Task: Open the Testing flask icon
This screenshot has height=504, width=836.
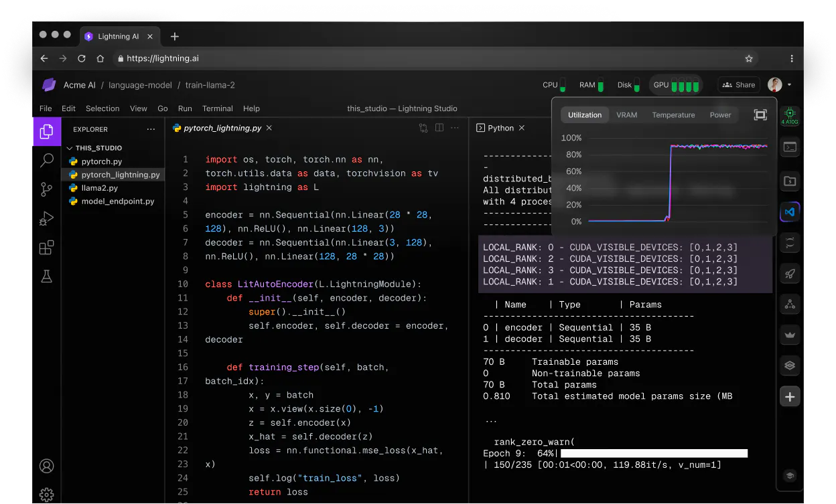Action: [x=47, y=276]
